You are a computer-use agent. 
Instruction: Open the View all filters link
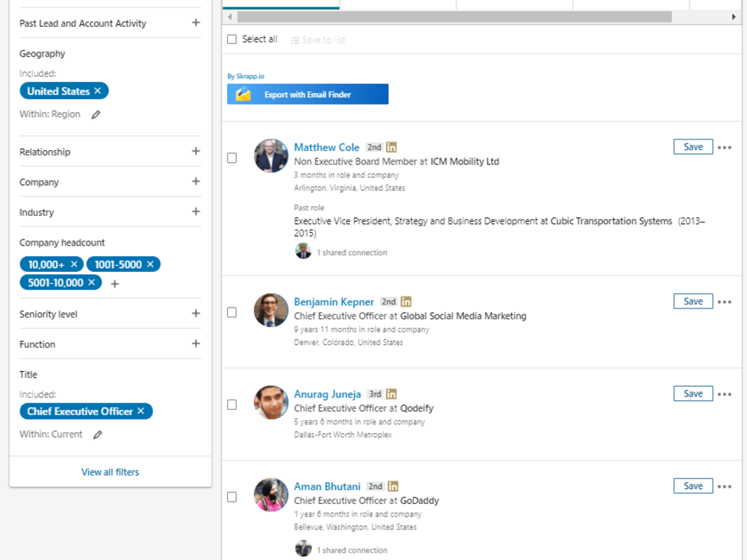[110, 472]
